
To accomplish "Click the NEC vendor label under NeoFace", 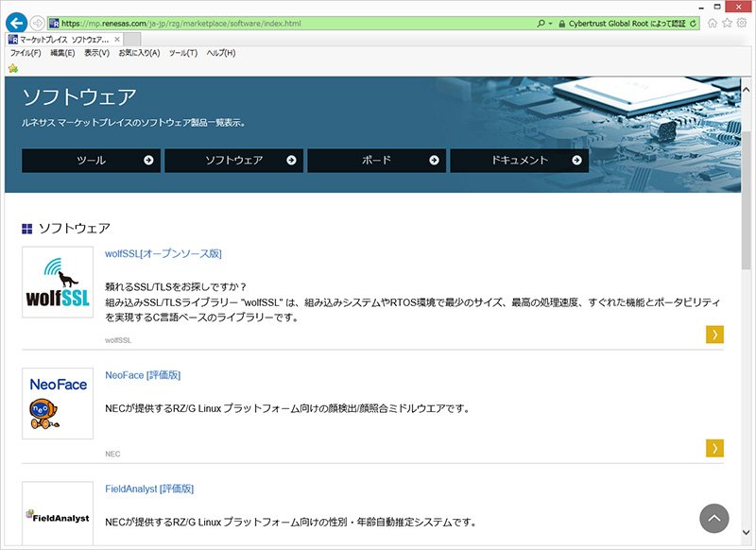I will (112, 454).
